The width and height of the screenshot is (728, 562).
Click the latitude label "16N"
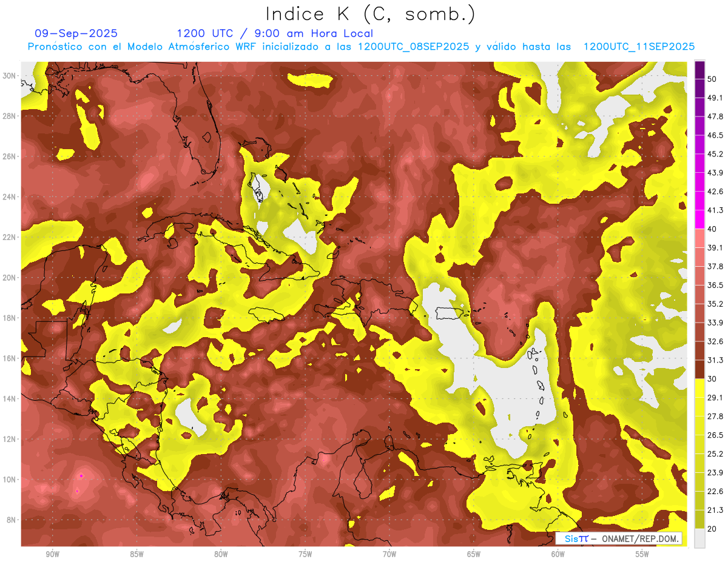tap(9, 358)
